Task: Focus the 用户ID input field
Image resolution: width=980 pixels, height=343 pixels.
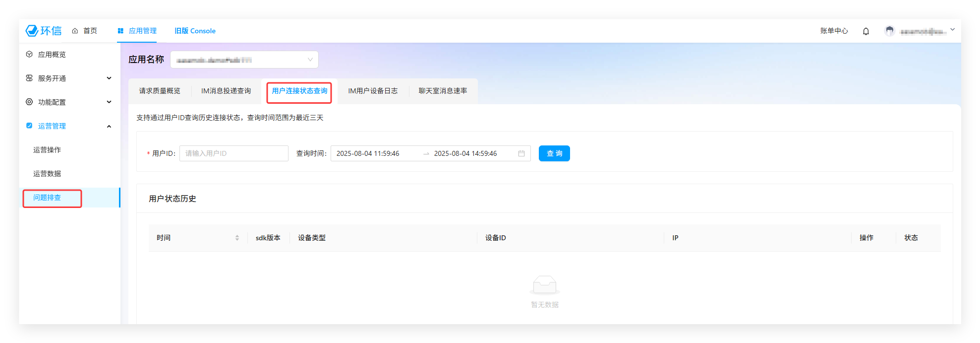Action: click(233, 153)
